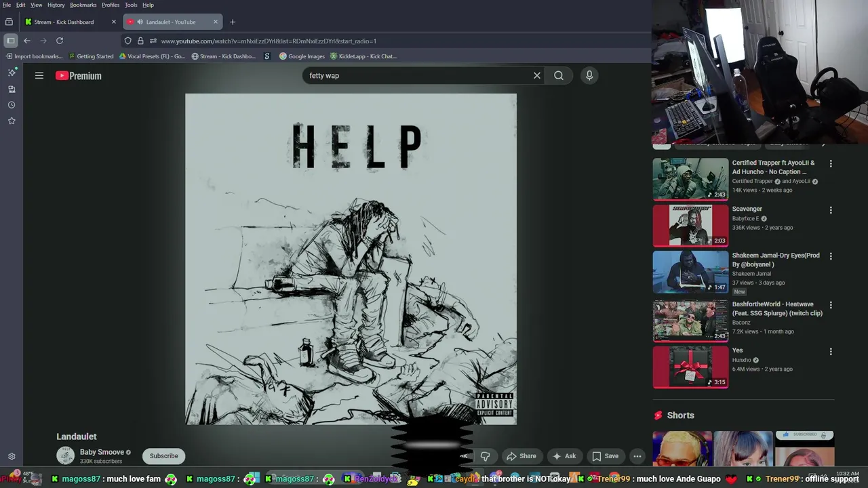Start voice search with the microphone
Screen dimensions: 868x488
point(589,76)
